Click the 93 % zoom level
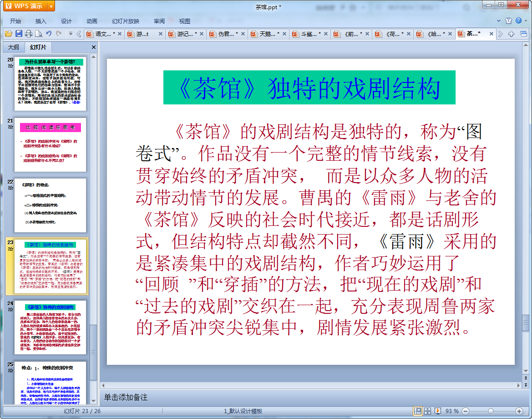532x419 pixels. coord(452,411)
